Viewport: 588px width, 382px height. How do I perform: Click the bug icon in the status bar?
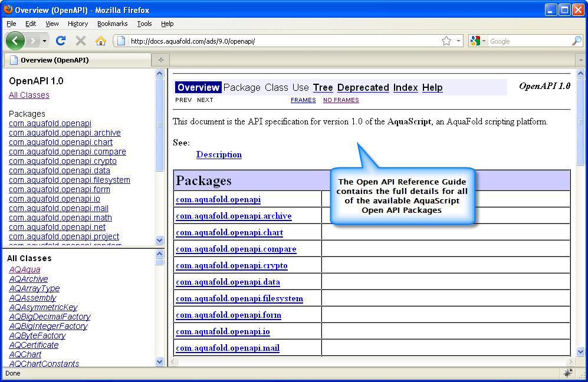click(568, 373)
